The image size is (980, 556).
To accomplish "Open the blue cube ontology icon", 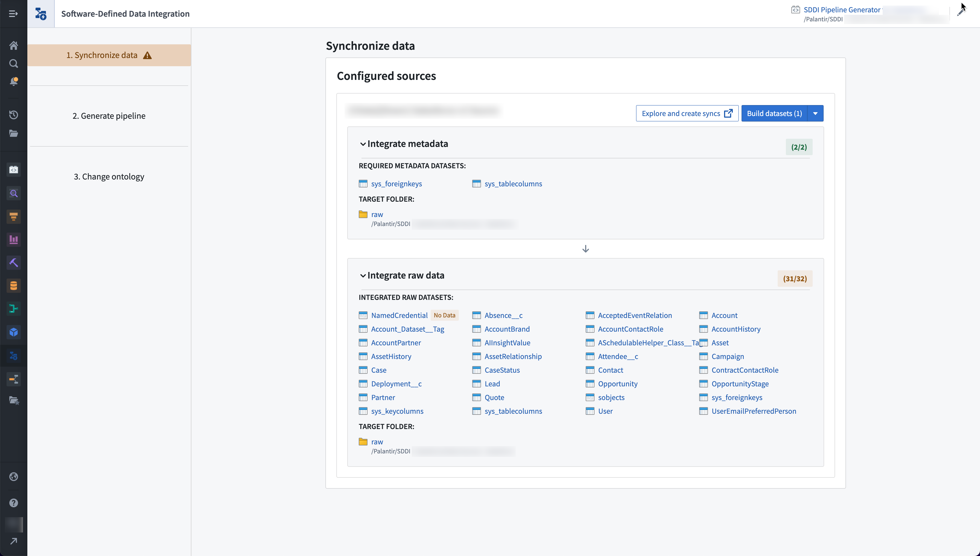I will click(13, 332).
